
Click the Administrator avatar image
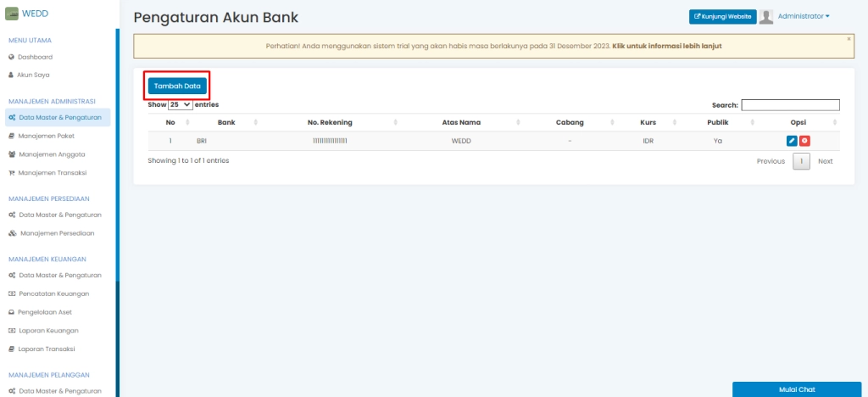point(766,17)
